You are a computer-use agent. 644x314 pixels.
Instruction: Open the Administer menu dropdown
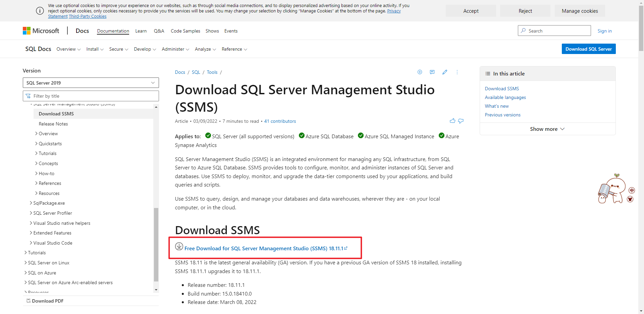pos(175,49)
